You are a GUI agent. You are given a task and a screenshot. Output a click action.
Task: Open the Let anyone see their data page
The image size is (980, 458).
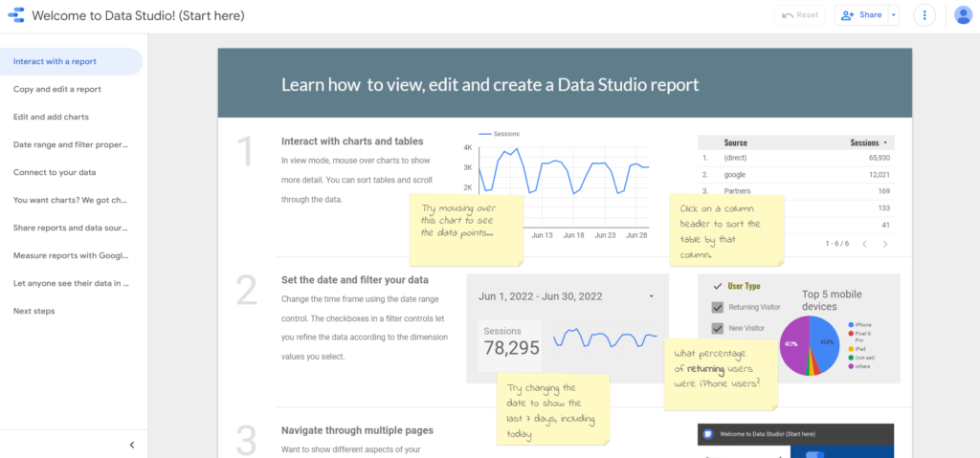(x=71, y=283)
